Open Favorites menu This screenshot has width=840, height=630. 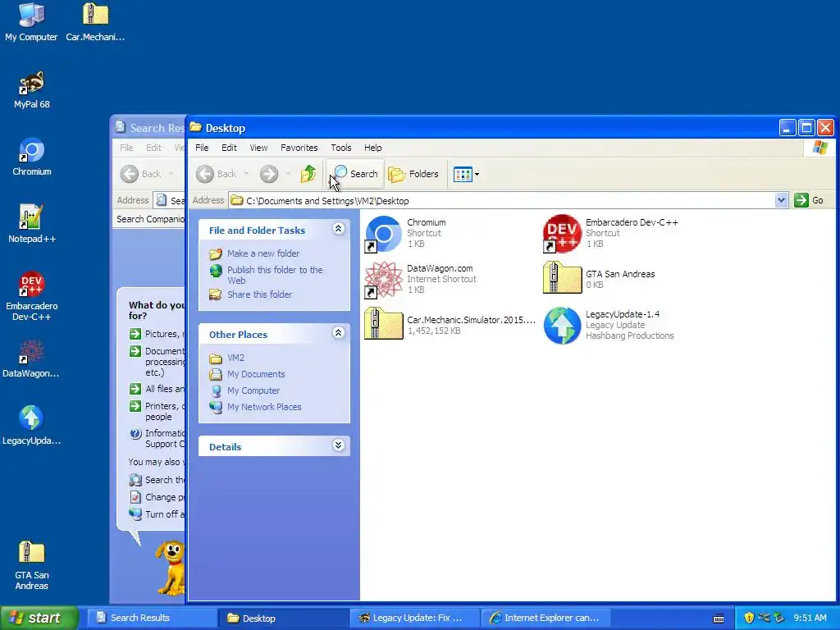[299, 148]
